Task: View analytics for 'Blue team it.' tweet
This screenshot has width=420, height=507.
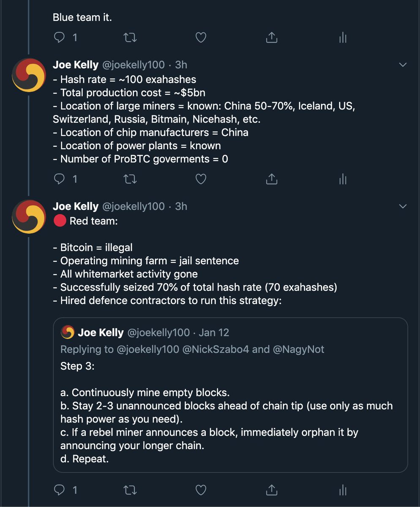Action: click(343, 38)
